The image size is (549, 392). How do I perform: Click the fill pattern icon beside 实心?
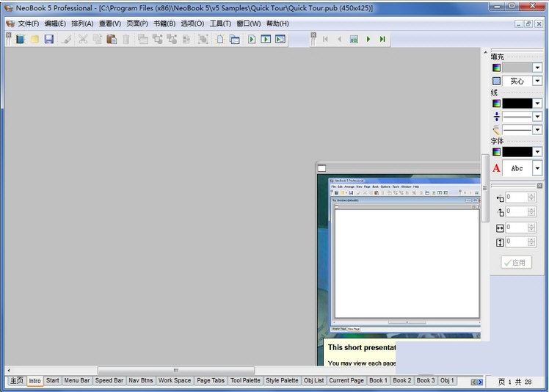(496, 81)
